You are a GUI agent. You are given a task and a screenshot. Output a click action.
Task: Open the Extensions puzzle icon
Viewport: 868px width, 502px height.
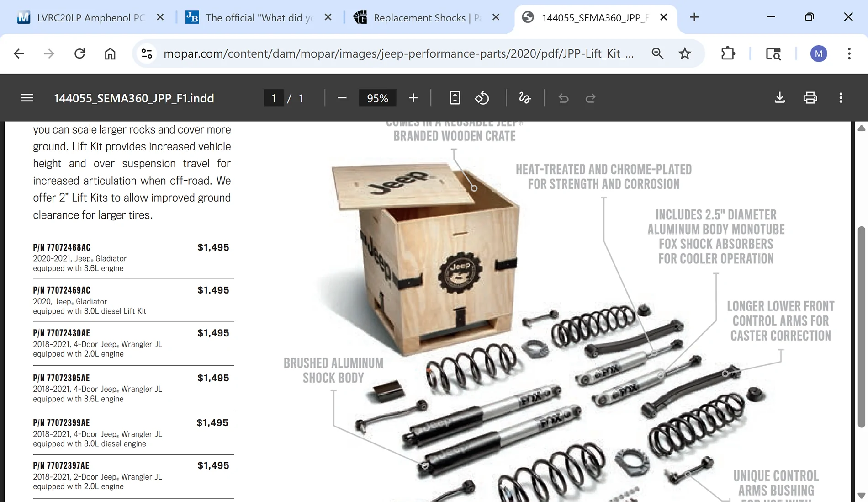(x=728, y=54)
